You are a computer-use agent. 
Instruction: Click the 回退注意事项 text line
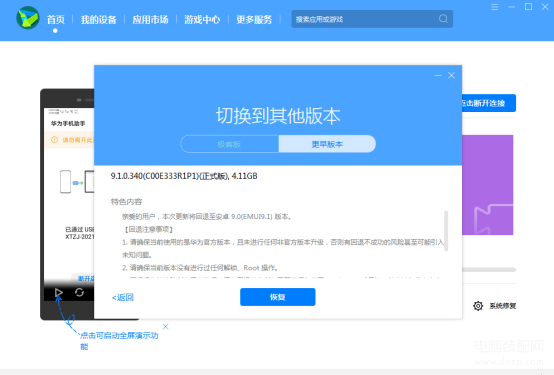click(x=148, y=229)
